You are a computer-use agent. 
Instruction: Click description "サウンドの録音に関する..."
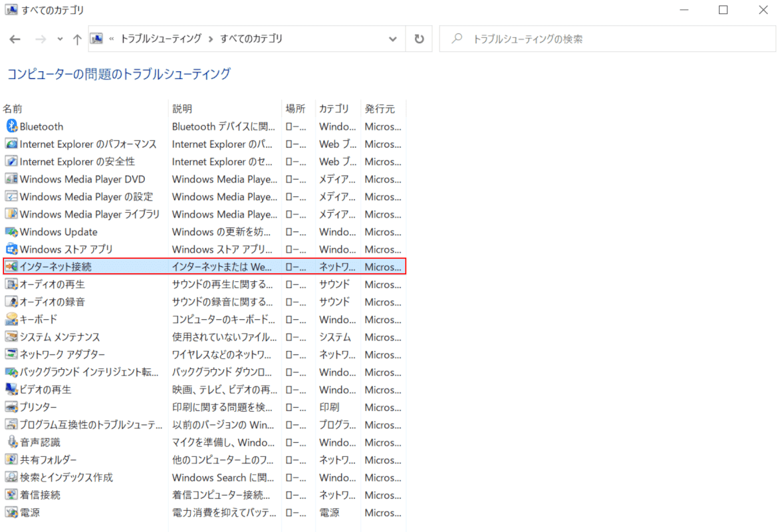222,302
